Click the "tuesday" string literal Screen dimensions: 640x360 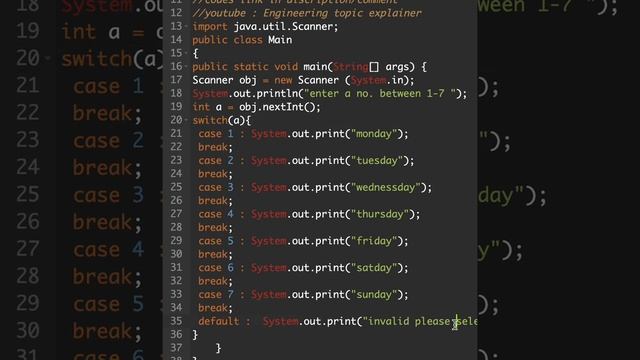coord(377,160)
